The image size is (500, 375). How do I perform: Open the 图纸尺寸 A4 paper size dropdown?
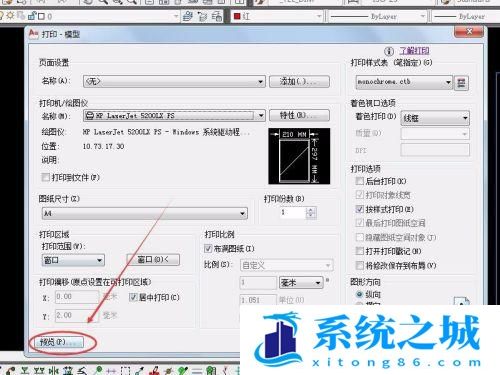point(145,213)
